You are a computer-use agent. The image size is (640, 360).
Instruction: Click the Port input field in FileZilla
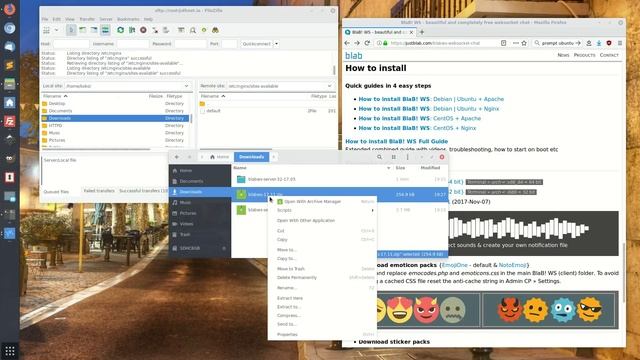pyautogui.click(x=229, y=44)
